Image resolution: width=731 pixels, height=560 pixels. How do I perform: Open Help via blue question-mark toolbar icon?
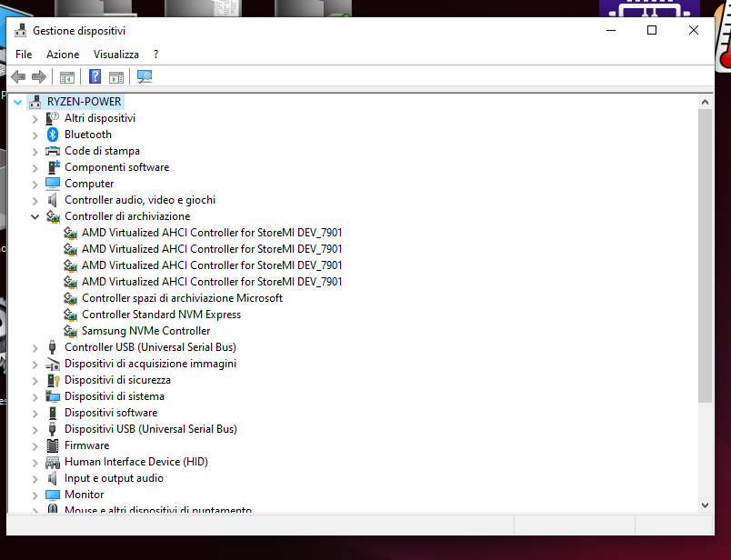(x=95, y=76)
